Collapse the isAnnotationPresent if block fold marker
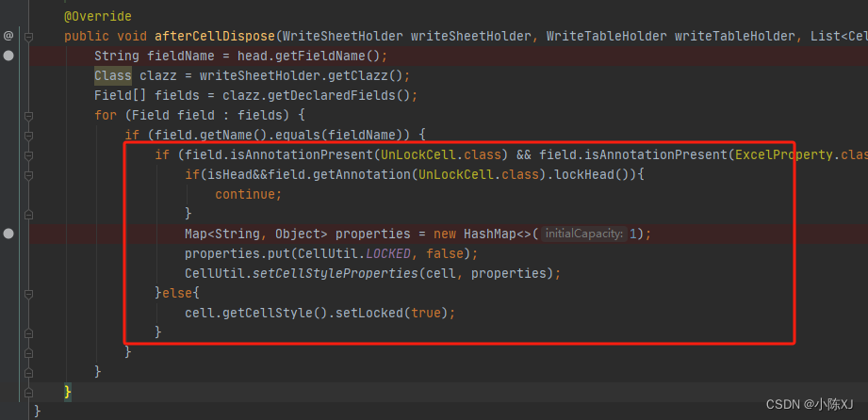Viewport: 868px width, 420px height. click(28, 155)
